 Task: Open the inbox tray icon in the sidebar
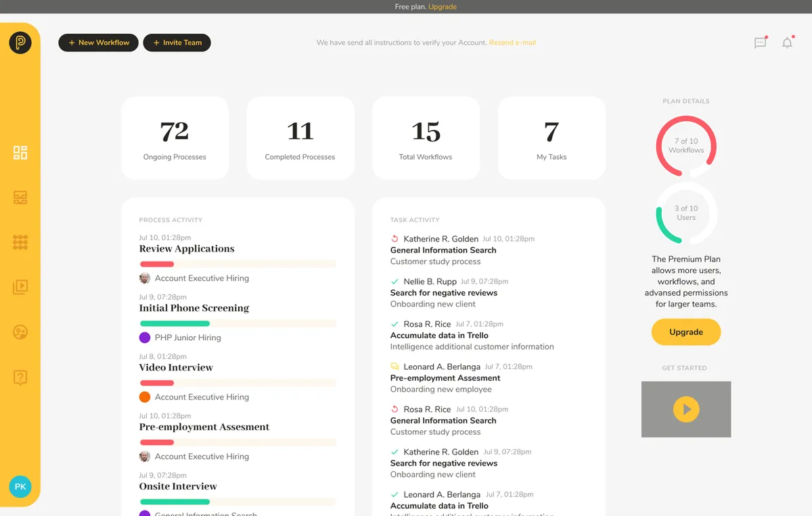click(x=20, y=197)
